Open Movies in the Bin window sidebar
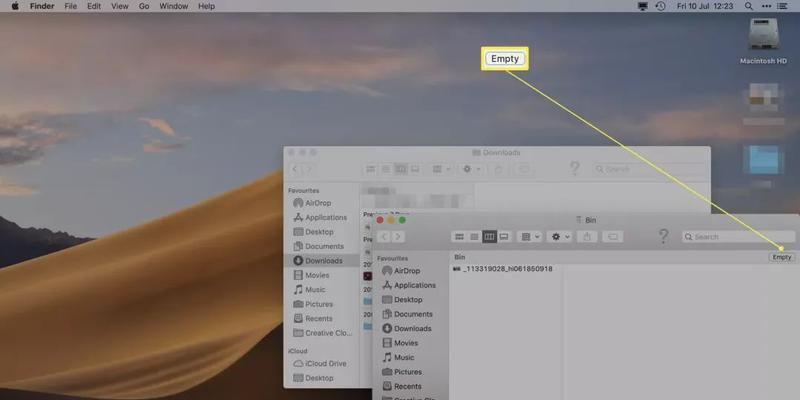This screenshot has height=400, width=800. 400,343
